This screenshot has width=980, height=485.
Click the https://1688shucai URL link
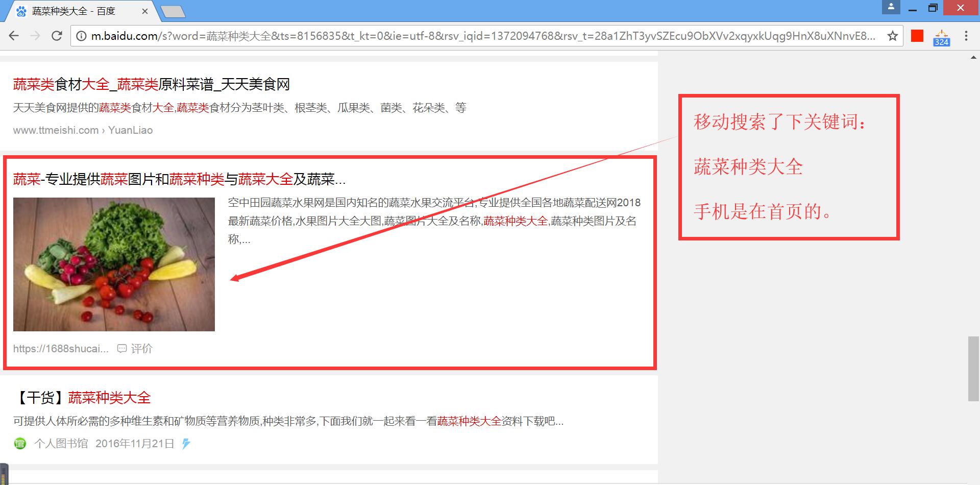click(x=60, y=348)
